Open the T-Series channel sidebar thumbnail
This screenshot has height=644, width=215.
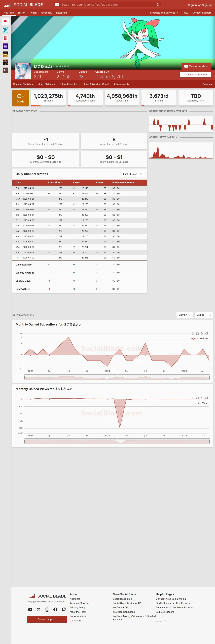pos(5,38)
